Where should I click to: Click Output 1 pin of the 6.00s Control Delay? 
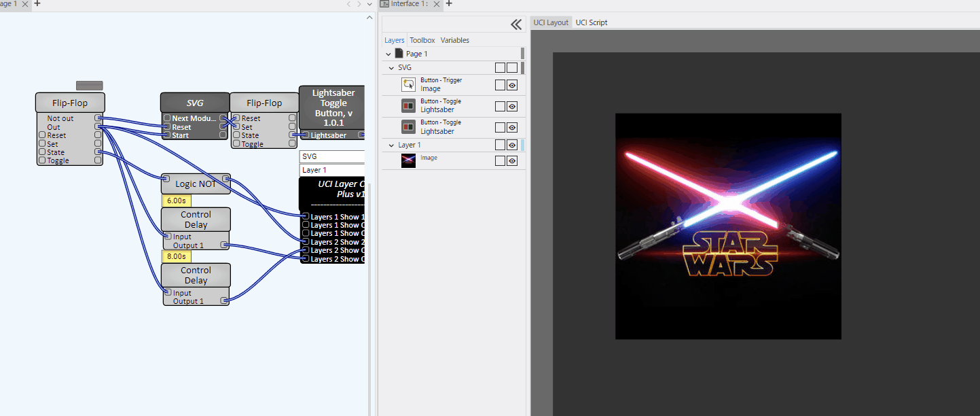pos(224,245)
